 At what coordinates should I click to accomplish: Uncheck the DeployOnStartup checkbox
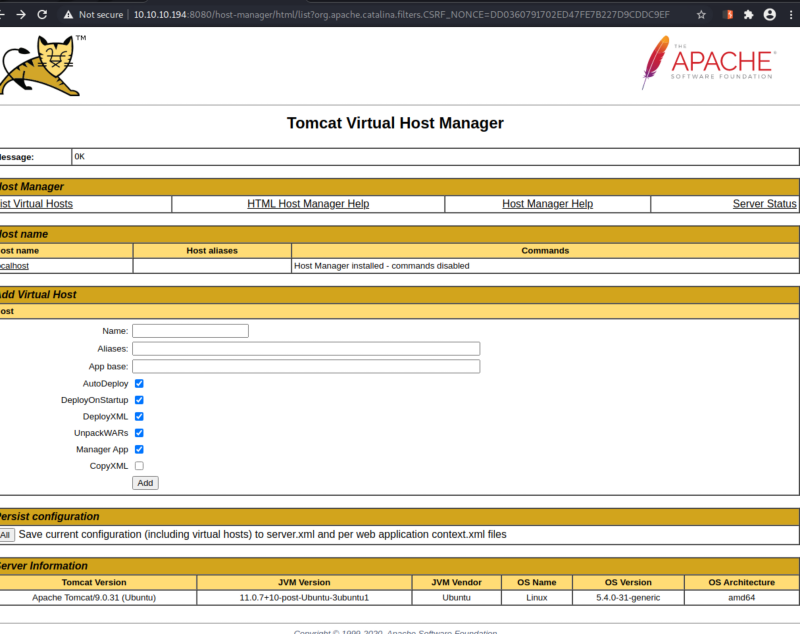[139, 400]
